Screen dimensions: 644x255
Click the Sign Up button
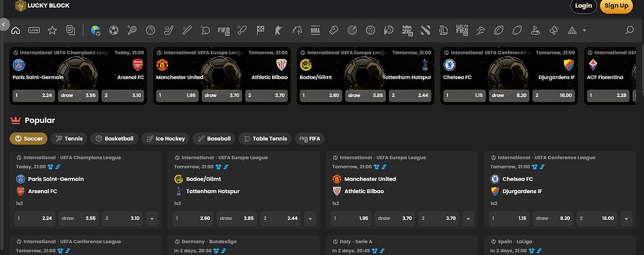click(x=616, y=6)
